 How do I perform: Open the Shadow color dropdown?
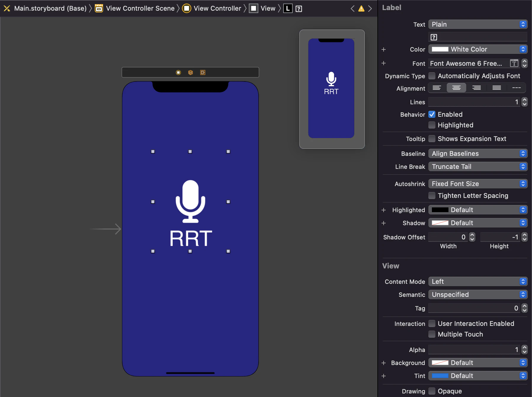click(x=478, y=223)
